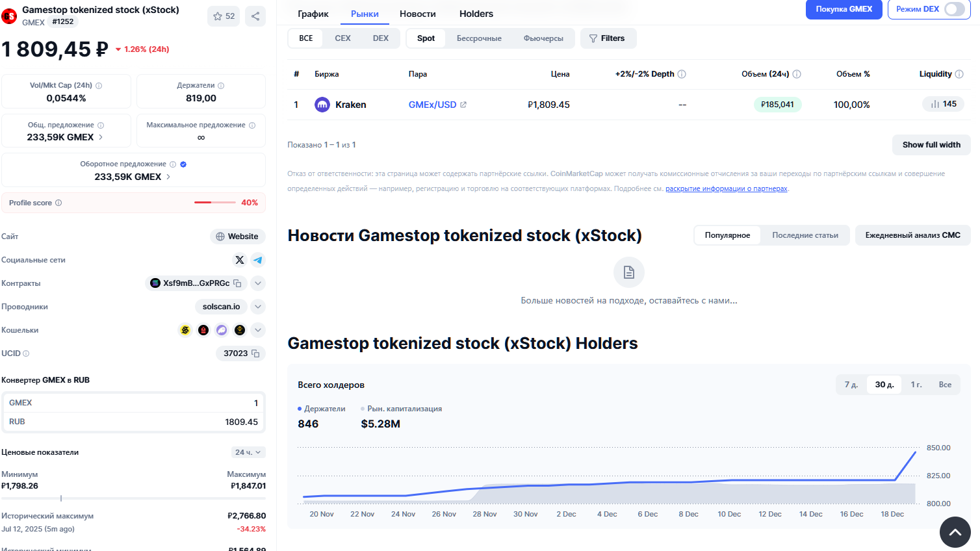
Task: Click the star watchlist icon
Action: 218,16
